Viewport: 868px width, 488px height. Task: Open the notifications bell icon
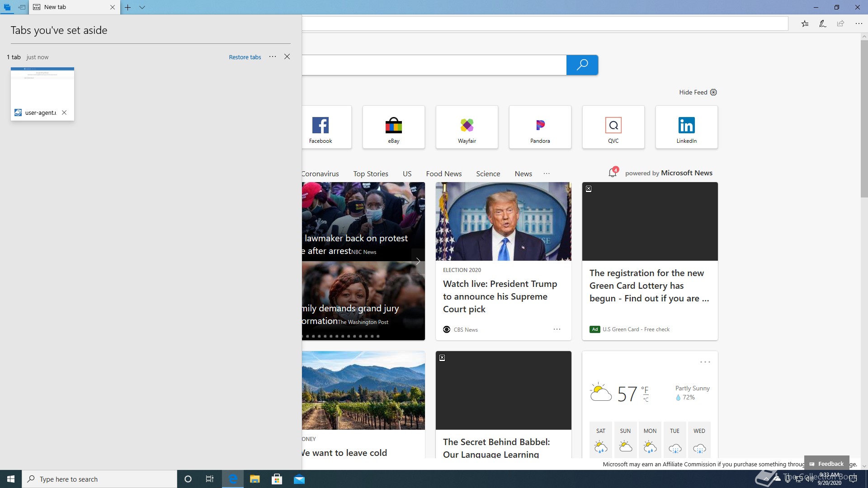click(613, 173)
